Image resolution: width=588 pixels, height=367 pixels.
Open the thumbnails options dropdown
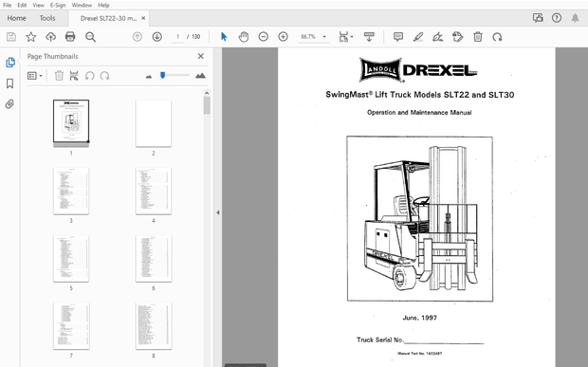pos(34,76)
